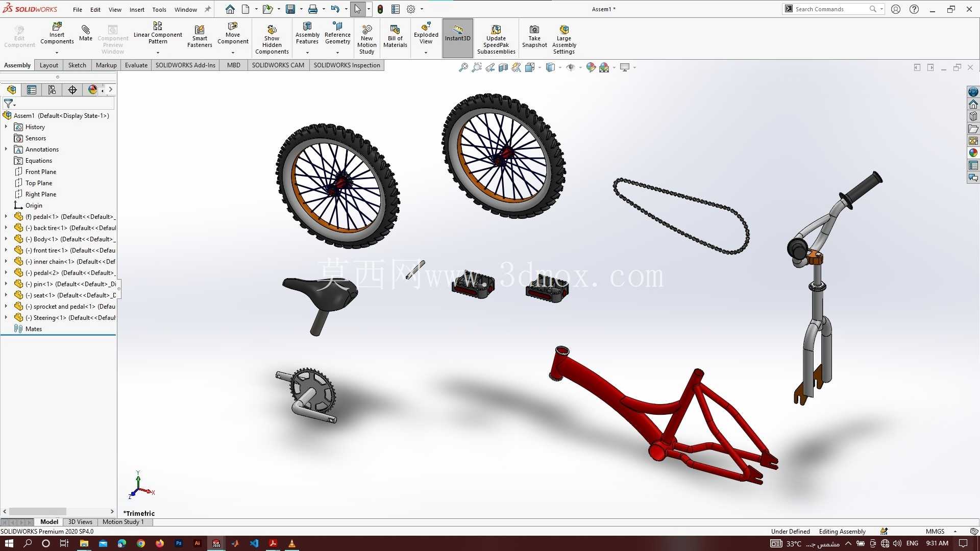Switch to the Sketch tab
The image size is (980, 551).
point(77,65)
